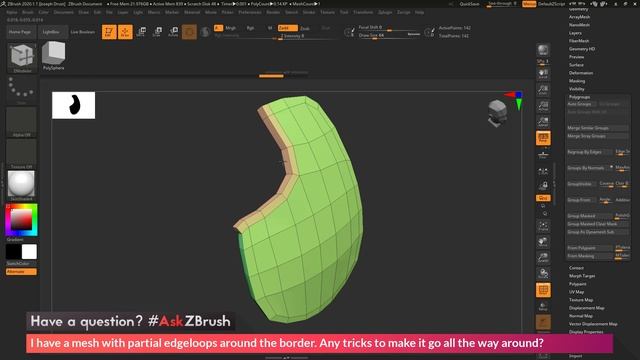This screenshot has height=360, width=640.
Task: Open the Tool menu
Action: point(344,12)
